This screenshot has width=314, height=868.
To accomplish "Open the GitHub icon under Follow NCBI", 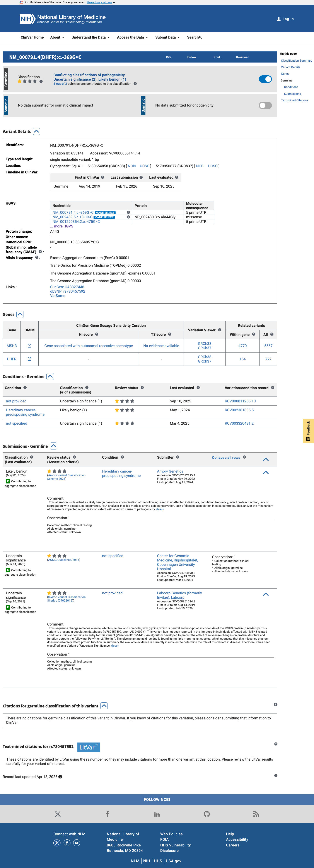I will click(x=207, y=814).
